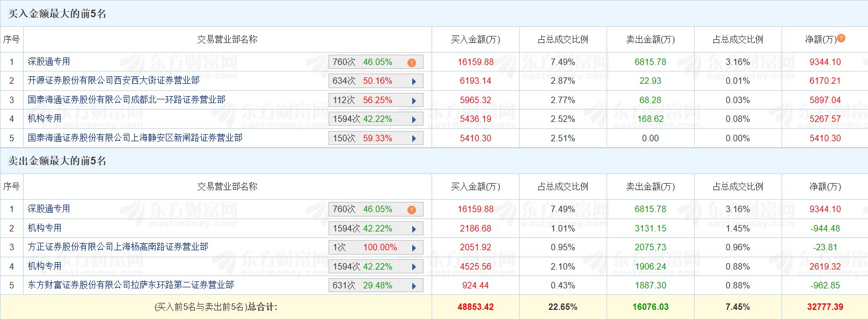Open 开源证券西安西大街证券营业部 link

(x=113, y=81)
